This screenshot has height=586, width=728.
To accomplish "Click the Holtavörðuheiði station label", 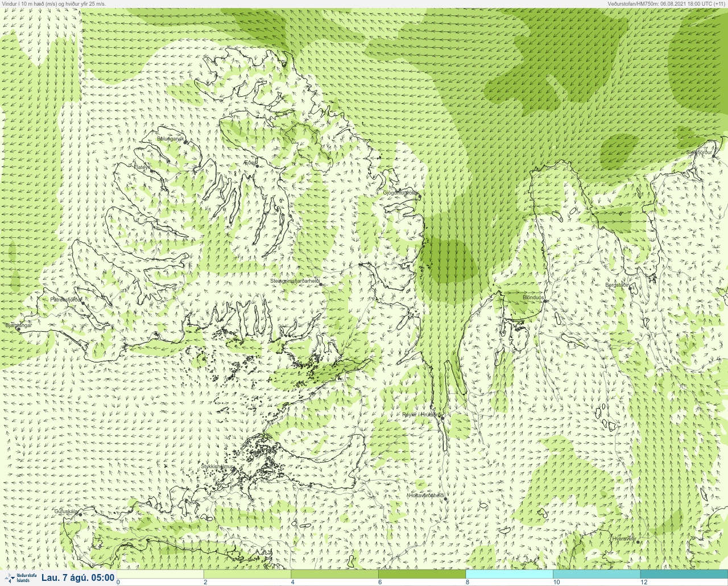I will 427,495.
